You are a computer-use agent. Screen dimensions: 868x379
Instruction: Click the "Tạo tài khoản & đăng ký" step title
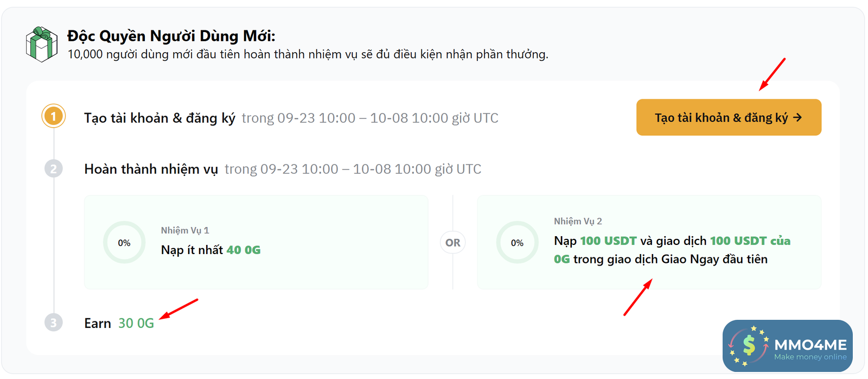point(159,118)
